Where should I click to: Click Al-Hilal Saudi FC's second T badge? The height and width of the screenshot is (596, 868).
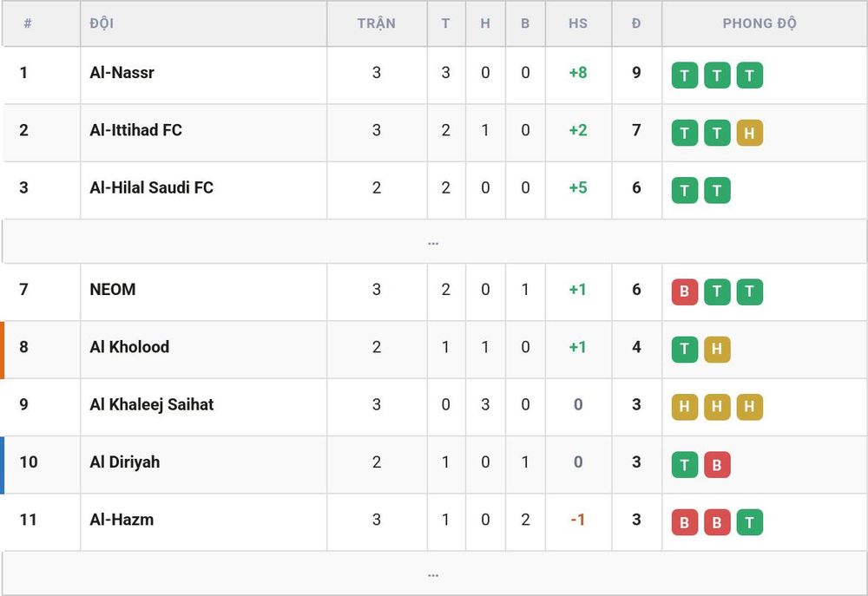[x=717, y=190]
